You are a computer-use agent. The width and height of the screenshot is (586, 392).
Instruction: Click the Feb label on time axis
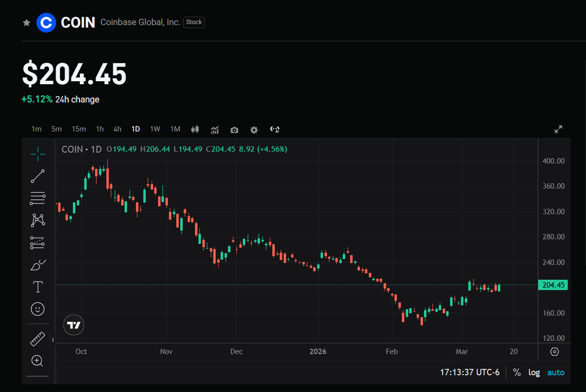[391, 351]
